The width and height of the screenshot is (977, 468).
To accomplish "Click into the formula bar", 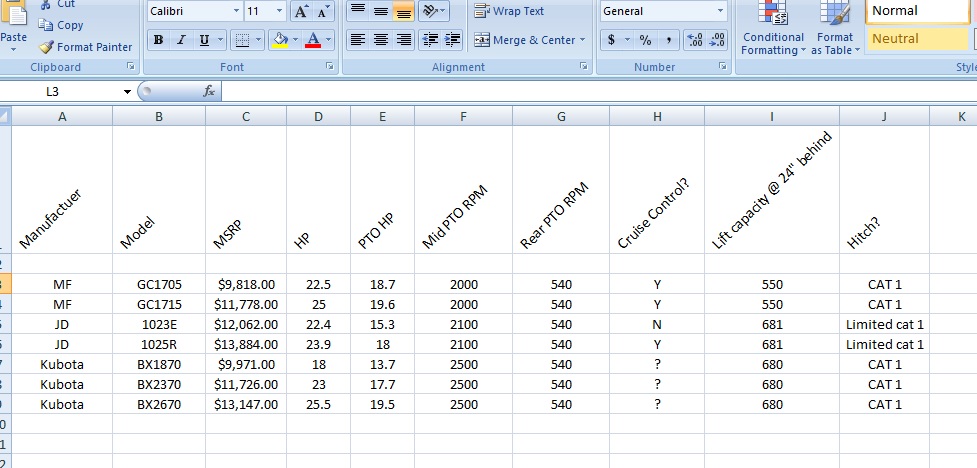I will pos(598,92).
